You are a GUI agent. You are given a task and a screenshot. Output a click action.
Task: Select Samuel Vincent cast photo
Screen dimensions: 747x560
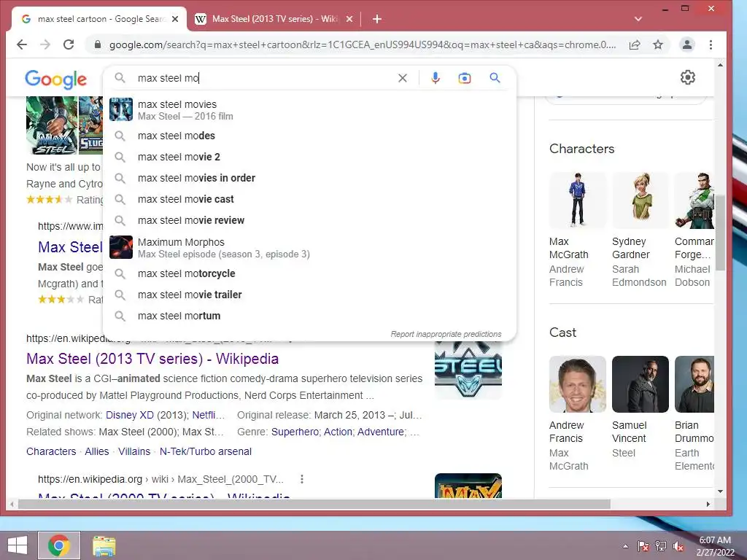640,384
